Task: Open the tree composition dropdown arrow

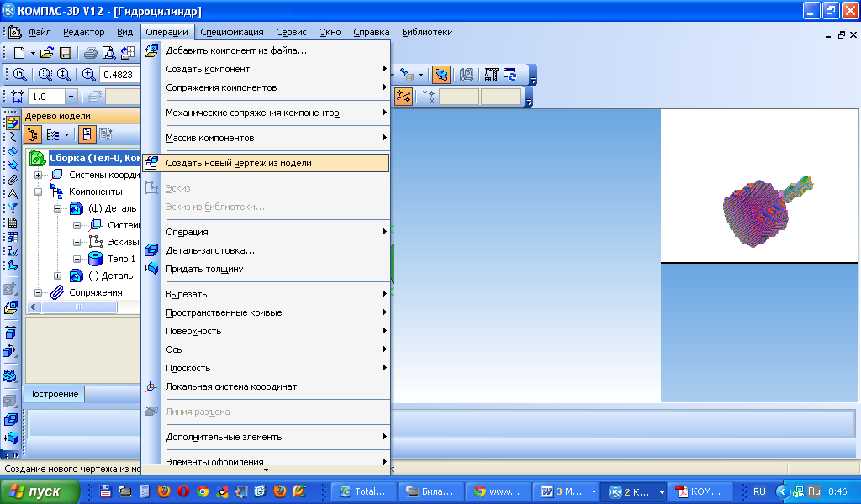Action: (x=67, y=134)
